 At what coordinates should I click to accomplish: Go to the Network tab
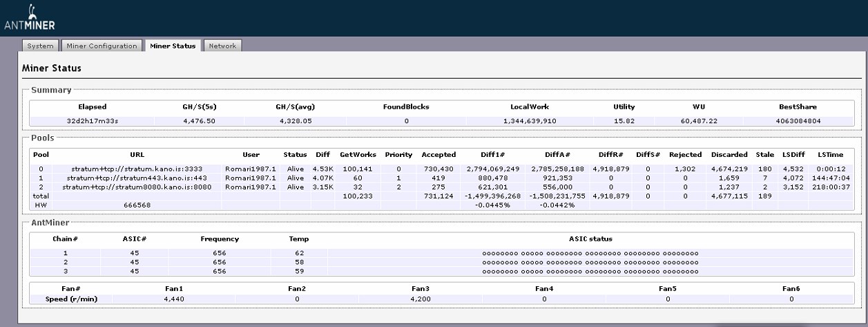click(222, 46)
